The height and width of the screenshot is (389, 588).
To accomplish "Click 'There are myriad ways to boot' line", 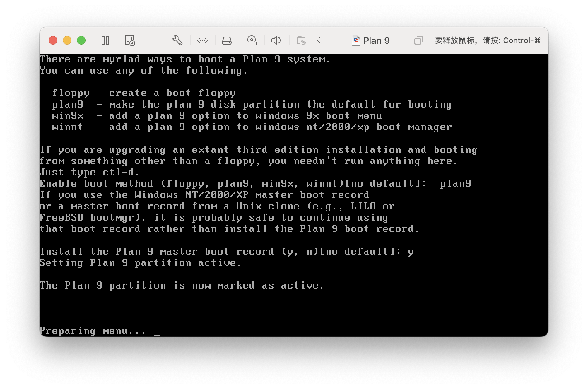I will click(185, 59).
